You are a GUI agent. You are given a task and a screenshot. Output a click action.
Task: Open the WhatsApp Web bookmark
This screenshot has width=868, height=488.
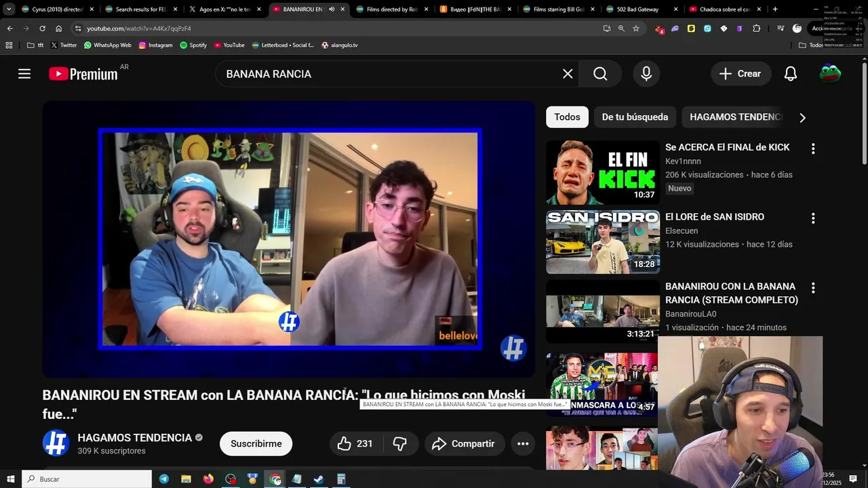click(x=107, y=45)
